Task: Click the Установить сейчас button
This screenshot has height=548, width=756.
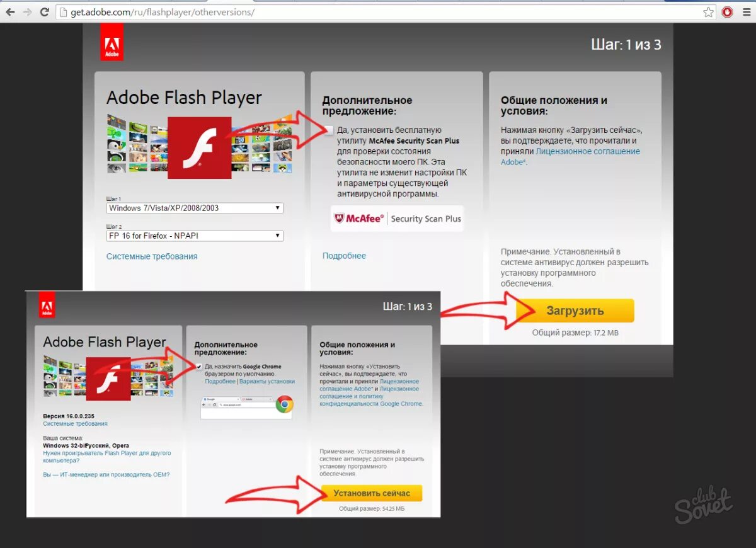Action: (372, 493)
